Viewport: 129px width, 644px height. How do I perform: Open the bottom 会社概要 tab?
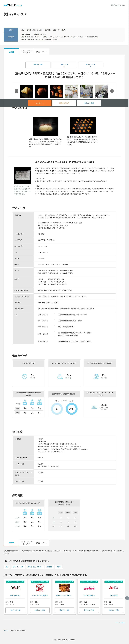pyautogui.click(x=11, y=543)
